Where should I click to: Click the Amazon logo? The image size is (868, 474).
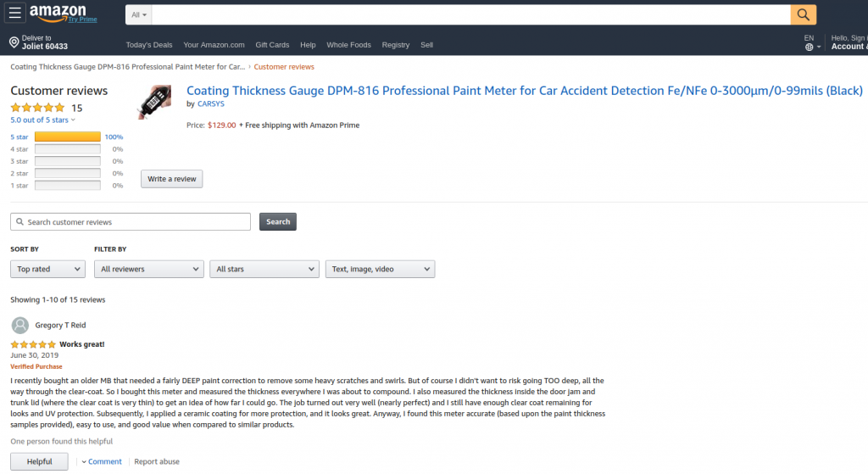(x=58, y=13)
